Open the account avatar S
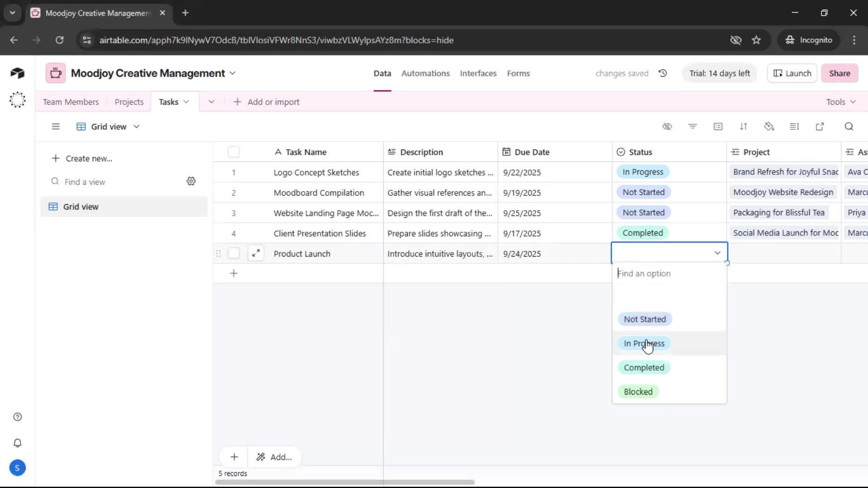This screenshot has width=868, height=488. point(17,468)
